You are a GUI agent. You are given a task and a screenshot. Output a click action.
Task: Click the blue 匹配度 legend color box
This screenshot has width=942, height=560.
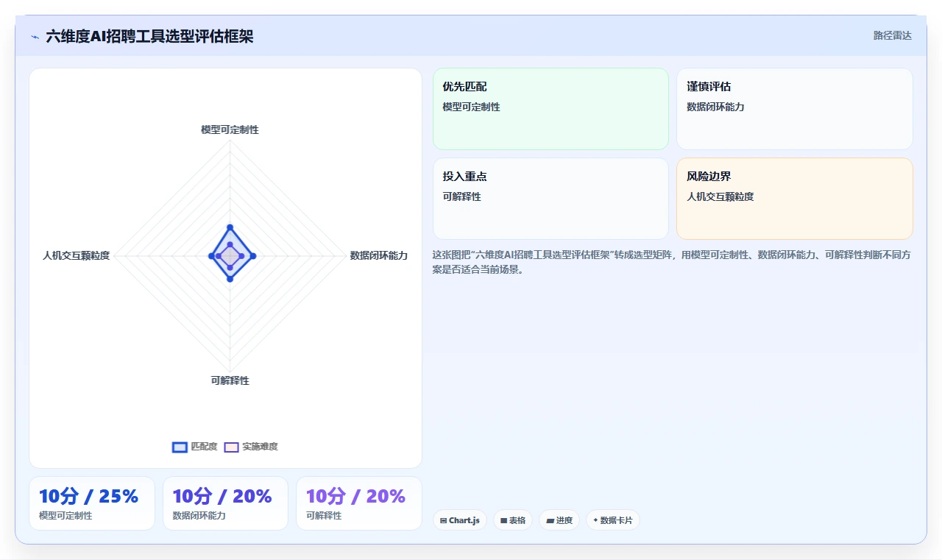click(180, 447)
